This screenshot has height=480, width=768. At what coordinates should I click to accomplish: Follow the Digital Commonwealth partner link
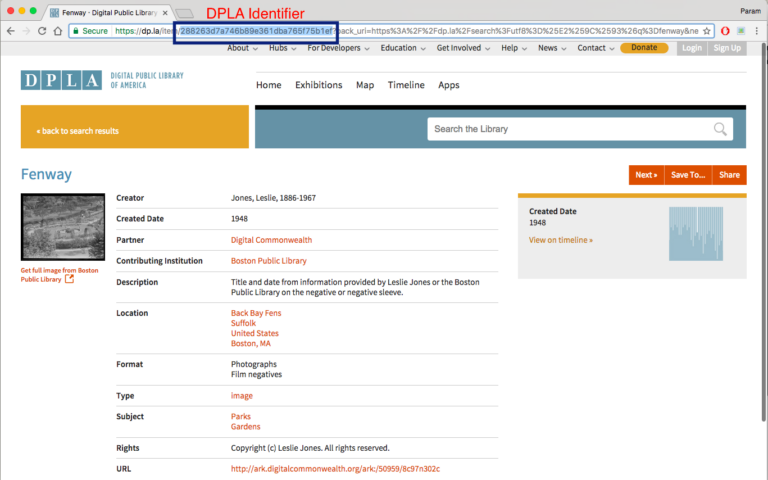271,240
